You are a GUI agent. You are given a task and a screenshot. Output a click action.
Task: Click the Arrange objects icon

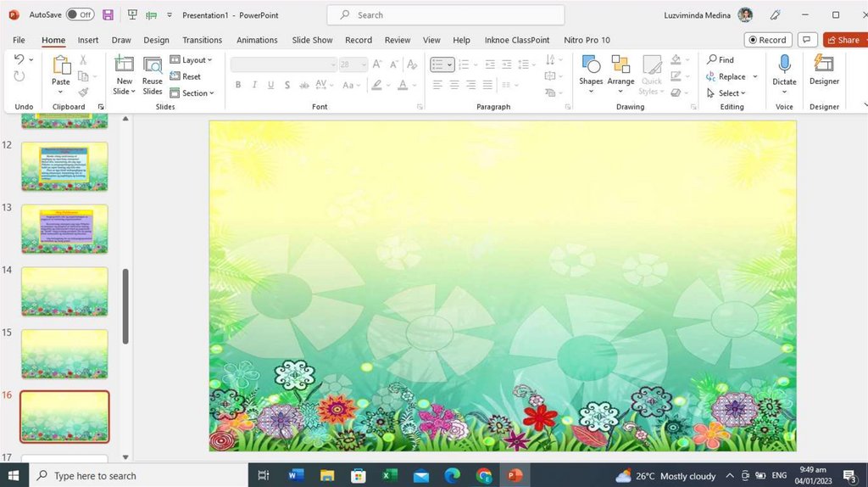tap(620, 65)
